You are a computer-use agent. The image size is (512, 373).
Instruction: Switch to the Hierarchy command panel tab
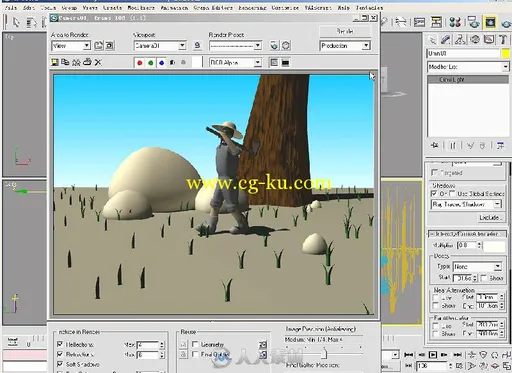click(x=460, y=40)
